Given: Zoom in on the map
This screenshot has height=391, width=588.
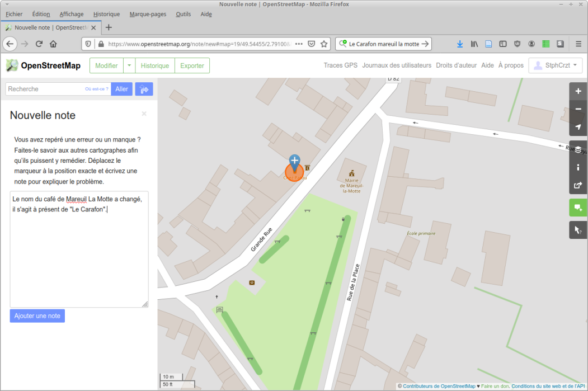Looking at the screenshot, I should pyautogui.click(x=578, y=91).
